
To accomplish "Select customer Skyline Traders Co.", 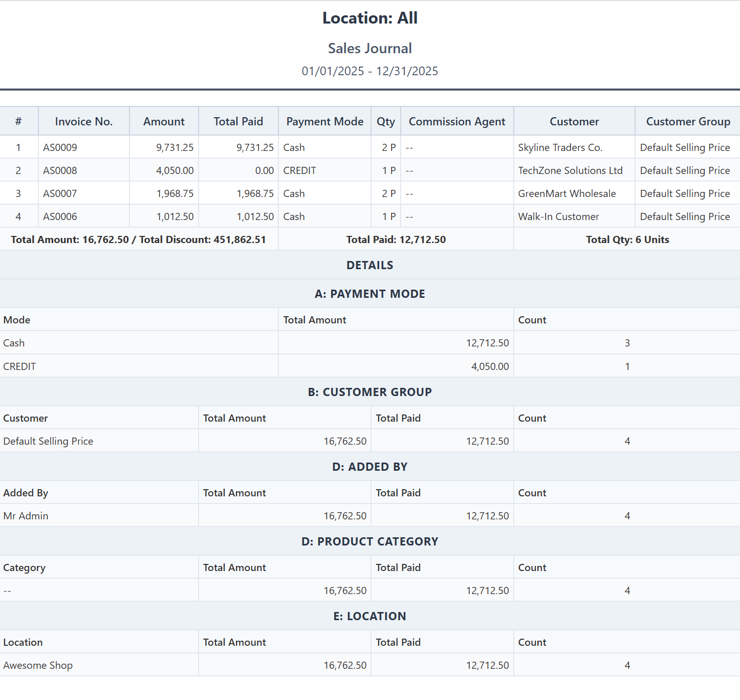I will coord(560,147).
